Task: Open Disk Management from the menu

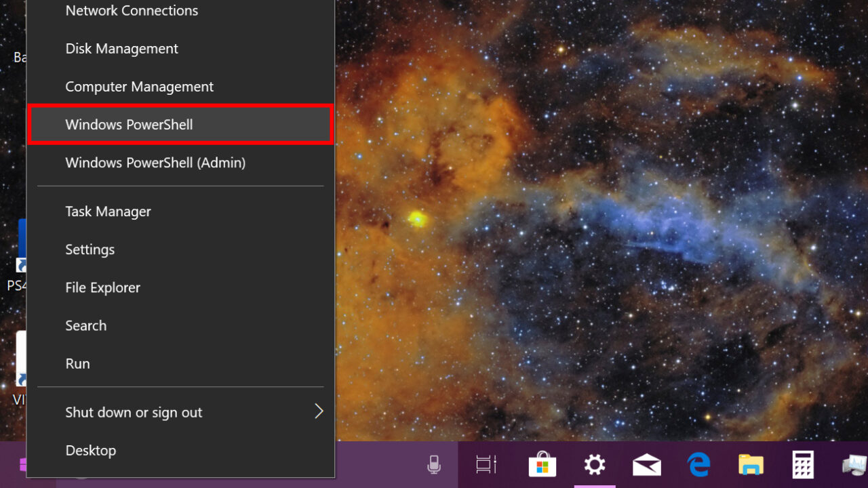Action: [x=121, y=48]
